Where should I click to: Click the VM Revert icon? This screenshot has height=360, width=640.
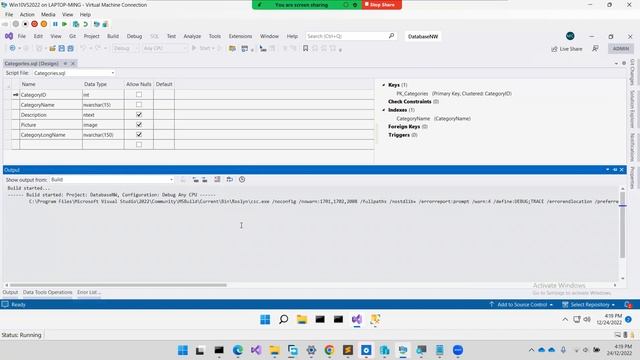pos(86,24)
